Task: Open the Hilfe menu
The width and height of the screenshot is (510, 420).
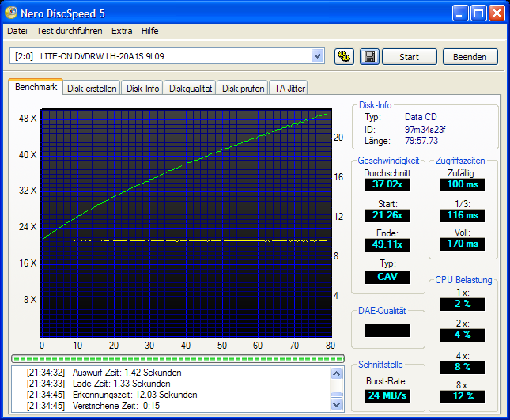Action: 150,31
